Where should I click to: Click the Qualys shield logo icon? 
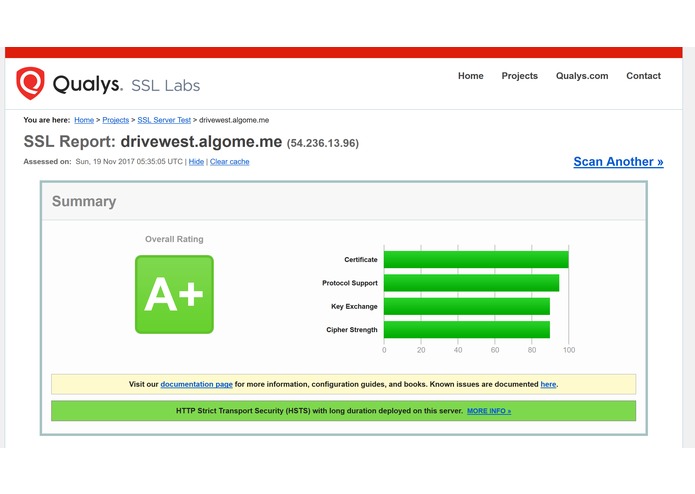click(x=30, y=83)
